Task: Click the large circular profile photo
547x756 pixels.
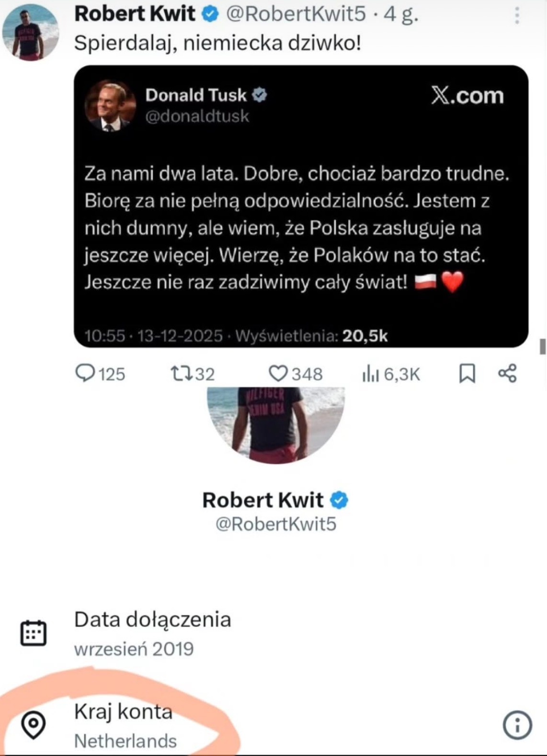Action: (x=276, y=424)
